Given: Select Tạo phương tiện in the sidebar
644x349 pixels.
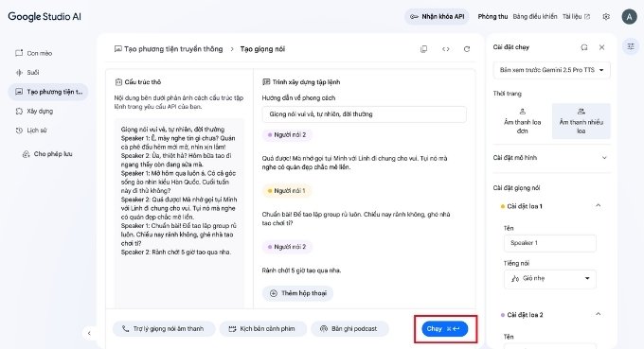Looking at the screenshot, I should [47, 92].
